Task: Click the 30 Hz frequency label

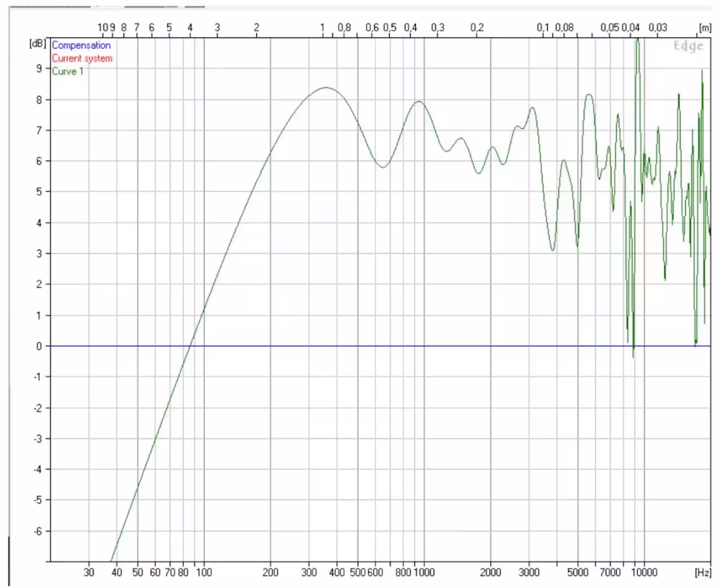Action: [x=89, y=572]
